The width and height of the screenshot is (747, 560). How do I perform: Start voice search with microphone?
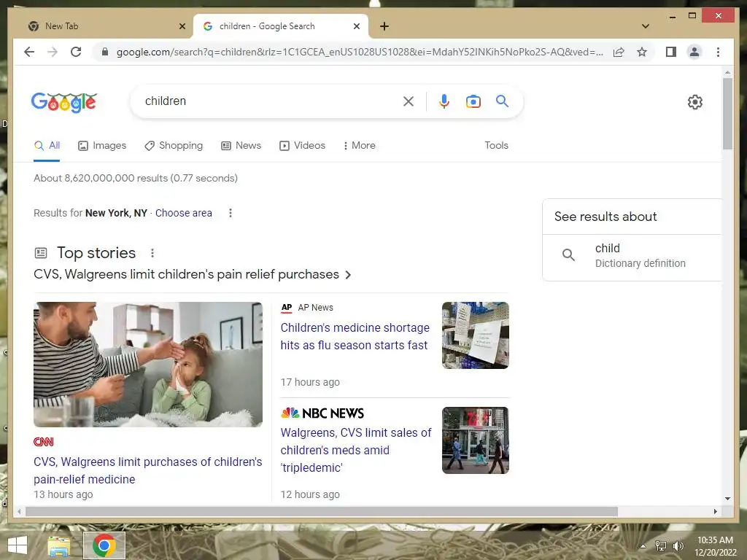[444, 101]
